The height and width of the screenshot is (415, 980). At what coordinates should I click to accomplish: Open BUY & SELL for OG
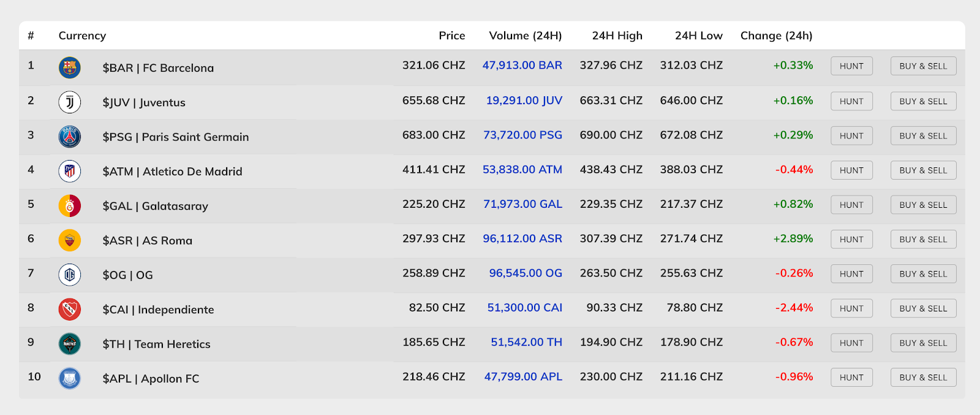coord(923,274)
